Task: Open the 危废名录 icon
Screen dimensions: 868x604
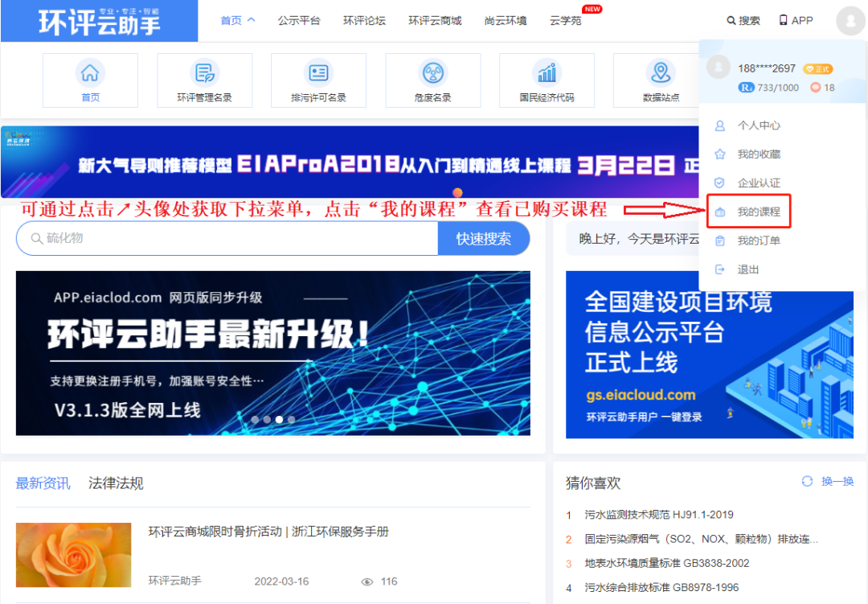Action: click(433, 72)
